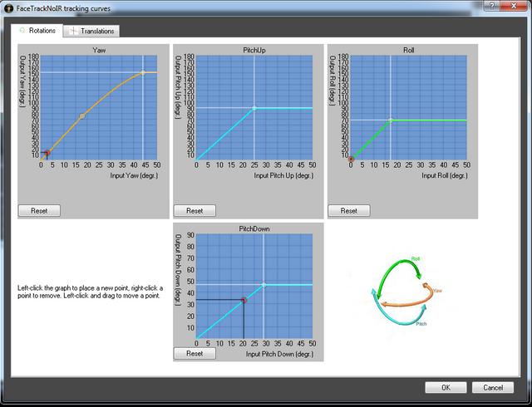Screen dimensions: 532x407
Task: Click the Roll curve plateau point
Action: [x=391, y=120]
